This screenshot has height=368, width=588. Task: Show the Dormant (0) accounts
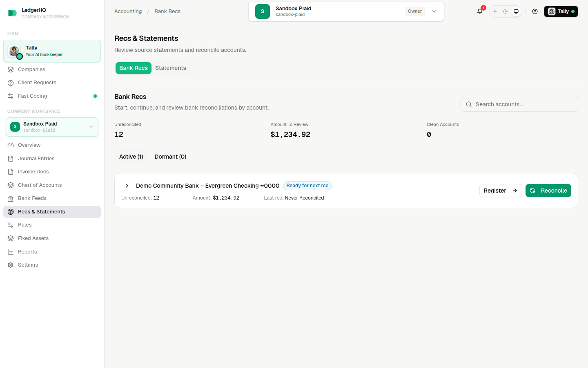point(170,157)
